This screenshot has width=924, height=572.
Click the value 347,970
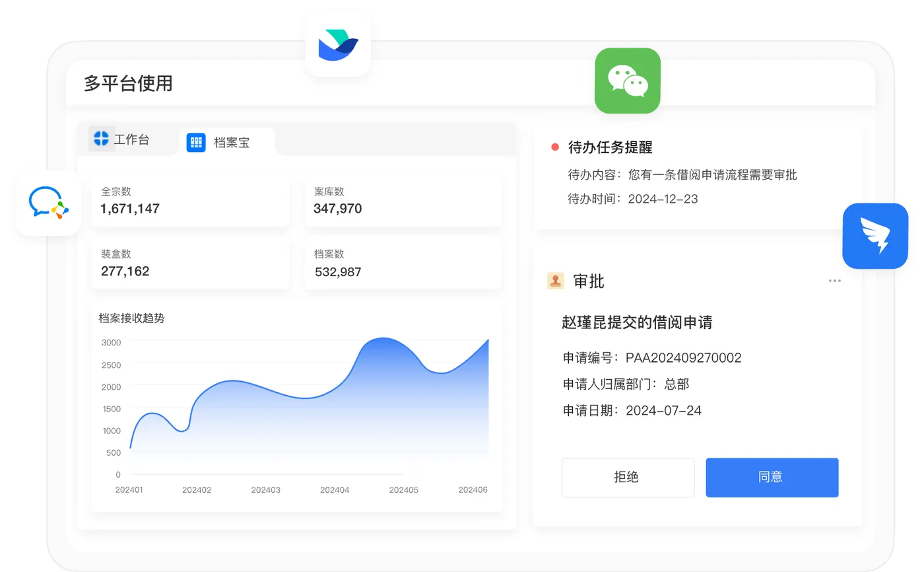337,209
